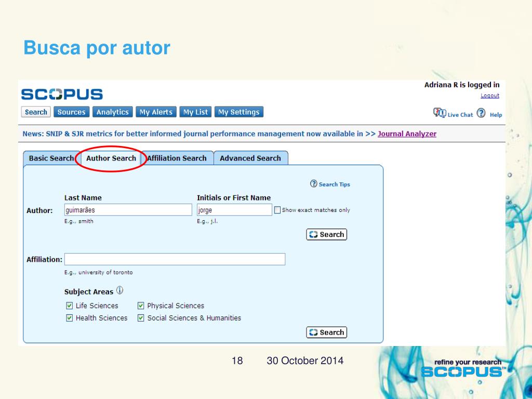Uncheck Life Sciences subject area
Screen dimensions: 532x399
click(x=70, y=305)
